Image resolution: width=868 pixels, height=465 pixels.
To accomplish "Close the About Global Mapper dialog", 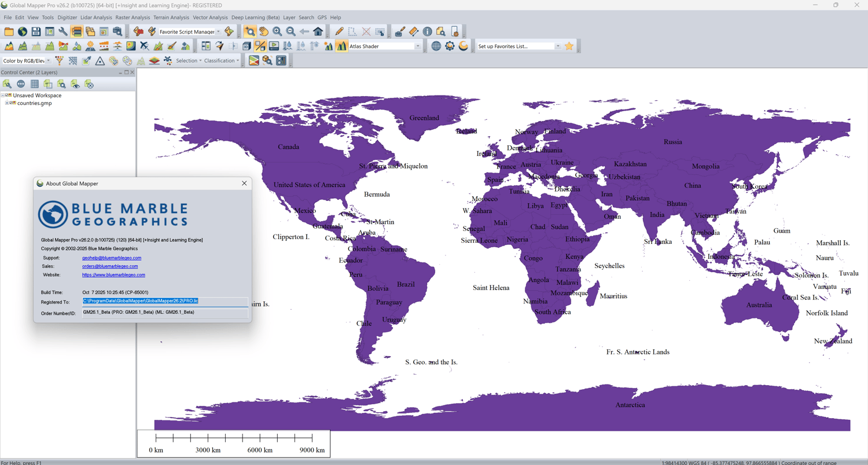I will 244,184.
